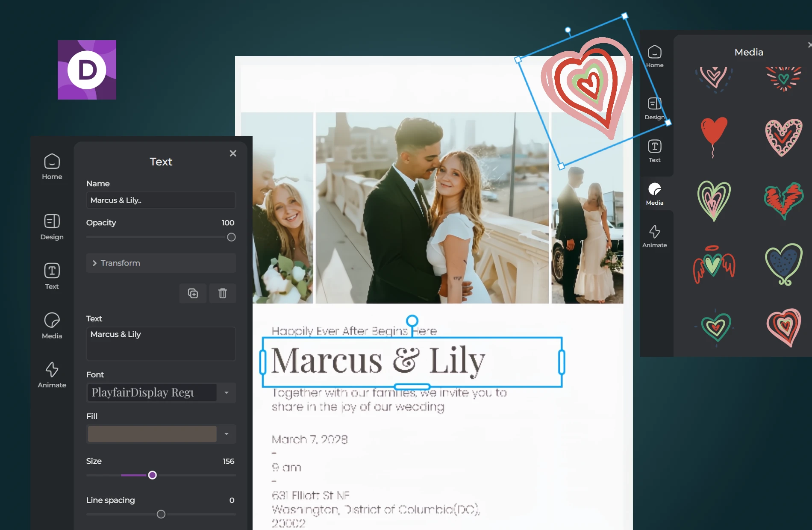The image size is (812, 530).
Task: Open the Fill color dropdown
Action: click(226, 434)
